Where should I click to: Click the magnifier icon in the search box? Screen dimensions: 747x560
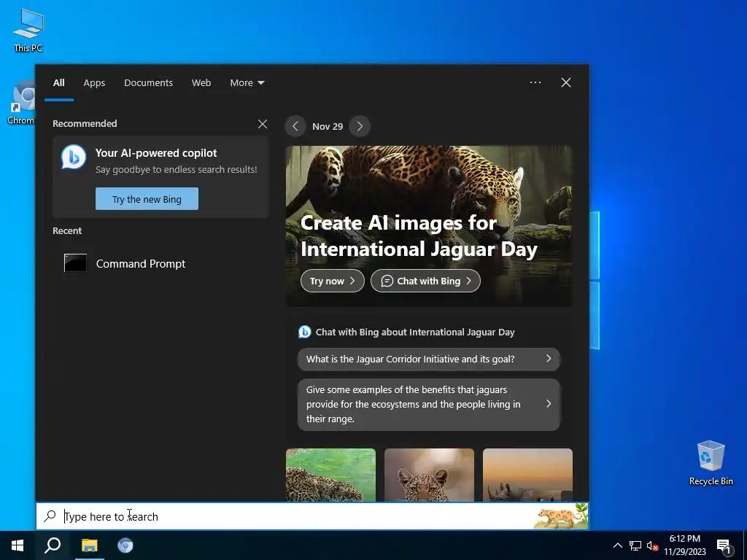[50, 516]
